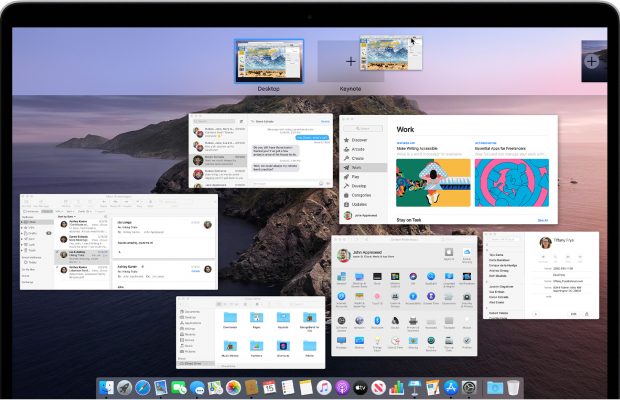
Task: Open the App Store Dock icon
Action: 449,387
